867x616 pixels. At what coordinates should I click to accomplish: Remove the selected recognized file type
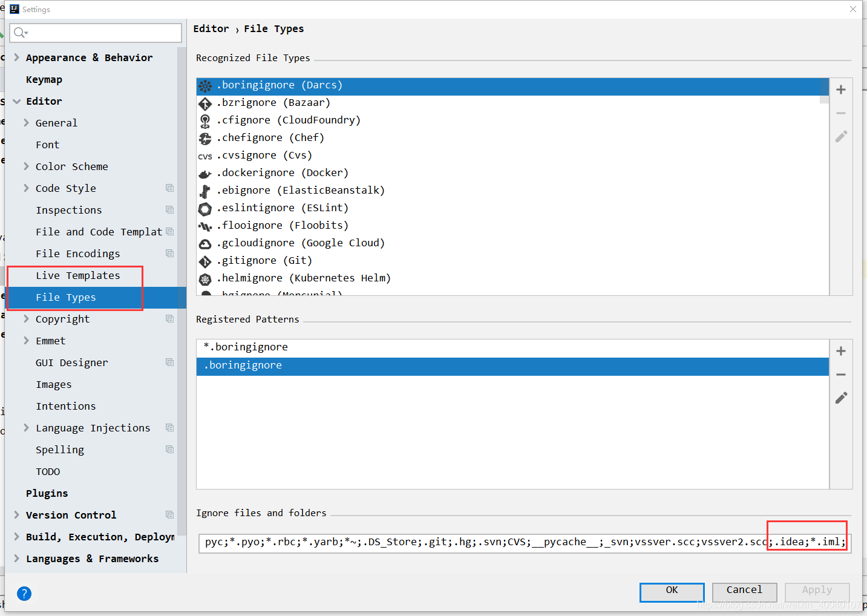[x=841, y=113]
